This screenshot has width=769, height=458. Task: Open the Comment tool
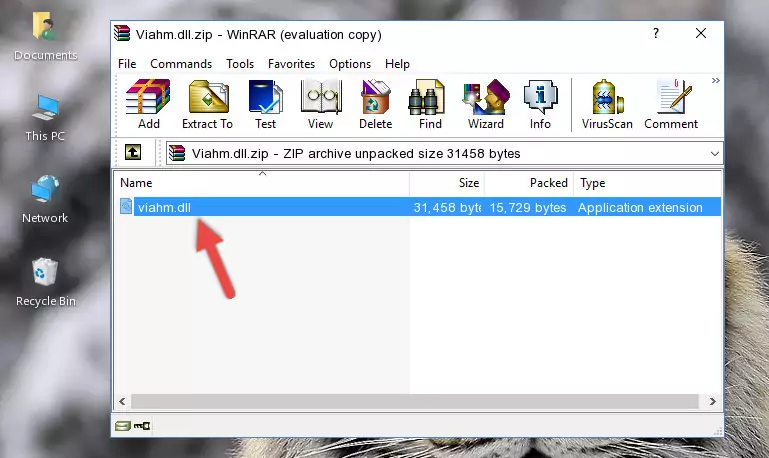[x=671, y=104]
